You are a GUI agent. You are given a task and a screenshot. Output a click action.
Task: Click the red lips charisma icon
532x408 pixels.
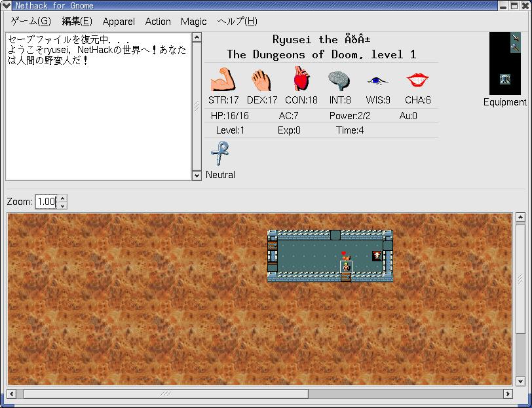(x=417, y=80)
